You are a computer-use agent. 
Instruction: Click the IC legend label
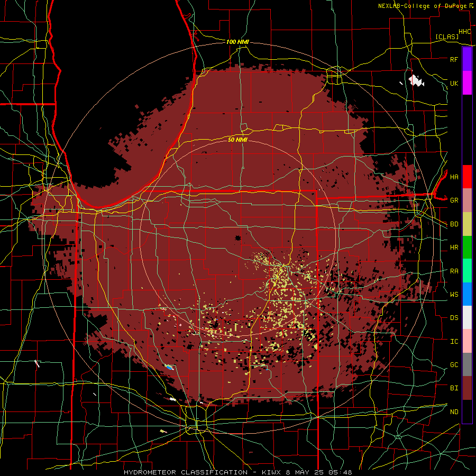point(454,342)
